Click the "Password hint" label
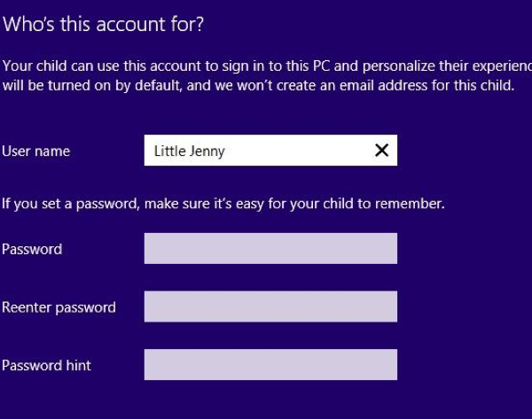The height and width of the screenshot is (419, 532). pos(46,365)
